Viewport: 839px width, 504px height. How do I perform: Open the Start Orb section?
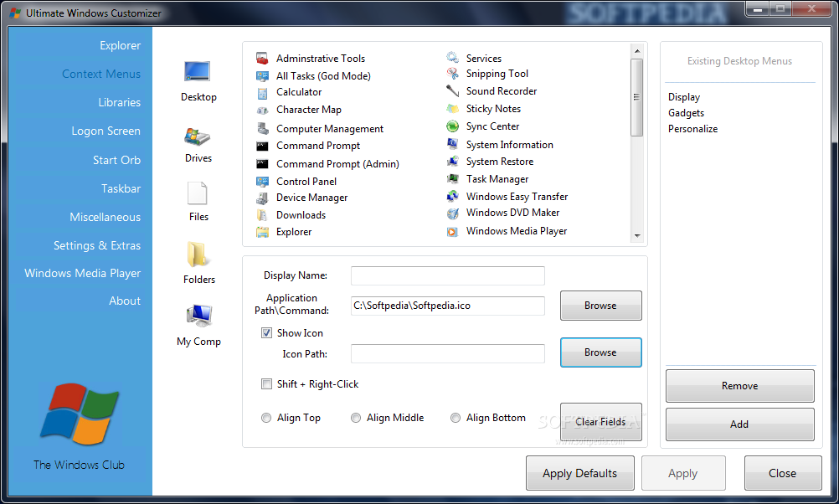116,160
